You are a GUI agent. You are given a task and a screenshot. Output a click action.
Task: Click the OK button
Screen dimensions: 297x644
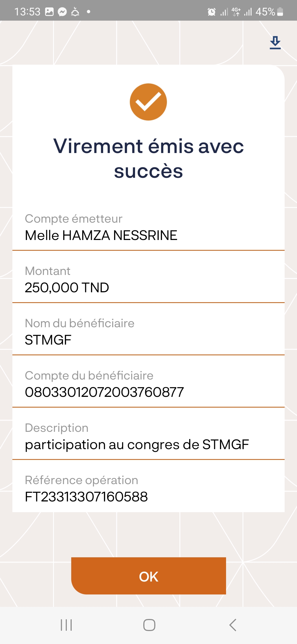coord(148,576)
